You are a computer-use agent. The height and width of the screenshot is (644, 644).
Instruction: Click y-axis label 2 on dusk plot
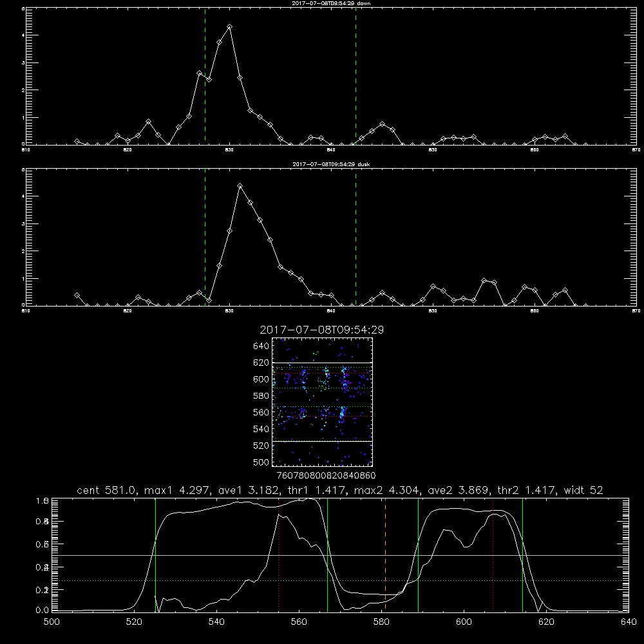(x=23, y=251)
